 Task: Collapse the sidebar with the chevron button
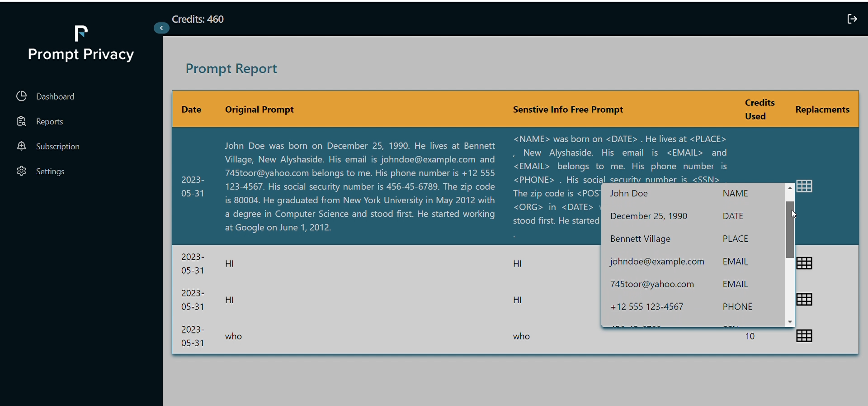[161, 28]
